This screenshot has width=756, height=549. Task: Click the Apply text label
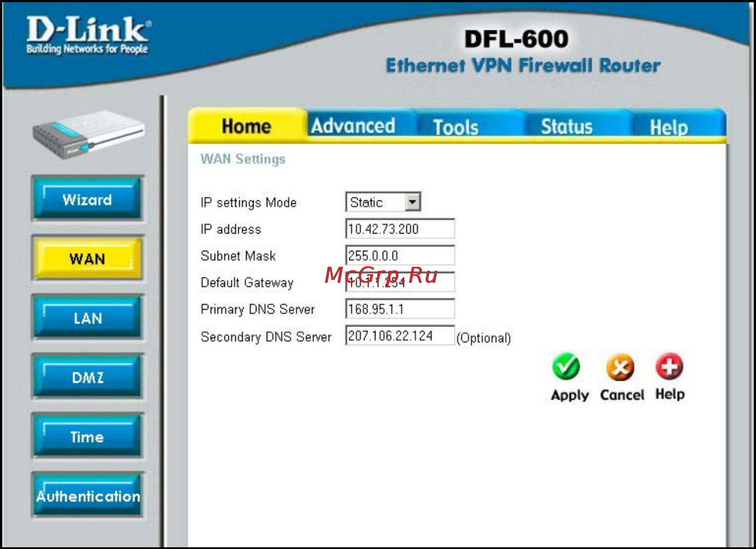(569, 395)
